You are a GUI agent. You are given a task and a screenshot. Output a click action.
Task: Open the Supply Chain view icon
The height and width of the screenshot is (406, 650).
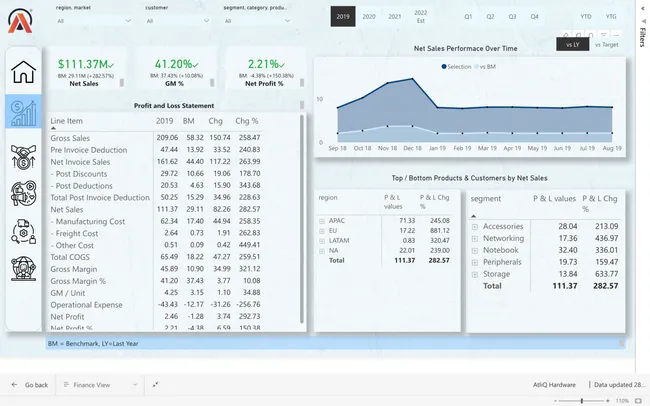click(x=23, y=232)
